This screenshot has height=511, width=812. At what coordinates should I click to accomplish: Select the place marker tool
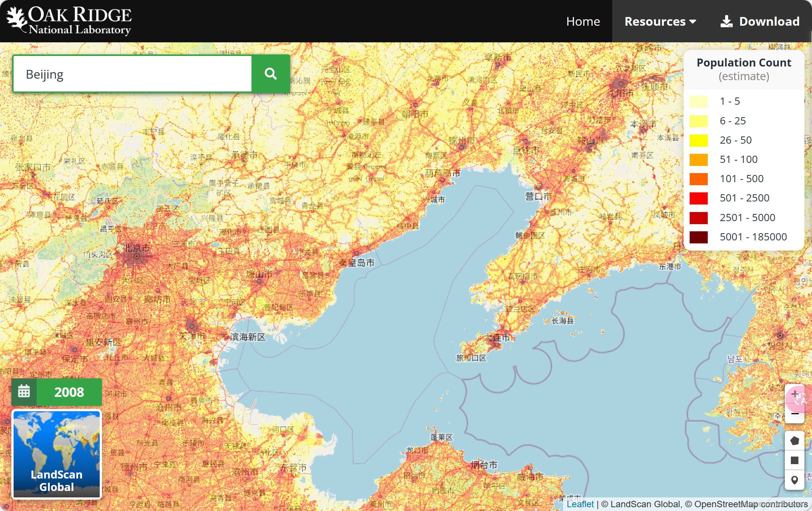(794, 480)
